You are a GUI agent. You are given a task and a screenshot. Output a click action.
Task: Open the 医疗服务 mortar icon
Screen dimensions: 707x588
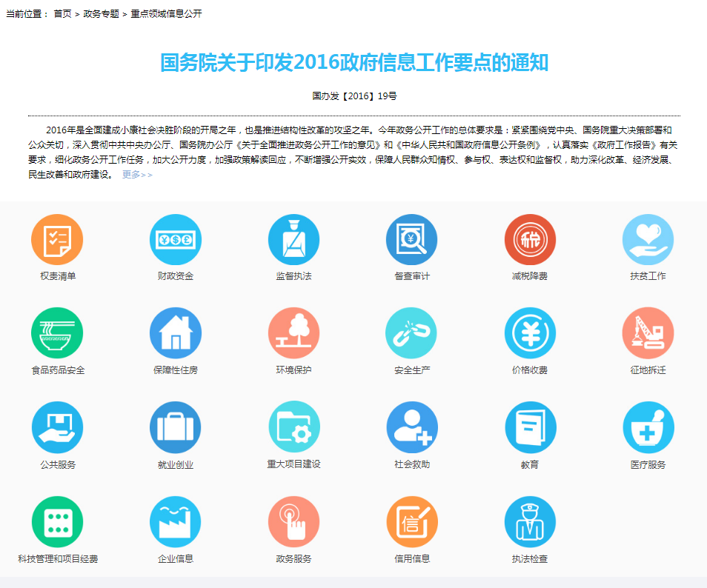[648, 427]
